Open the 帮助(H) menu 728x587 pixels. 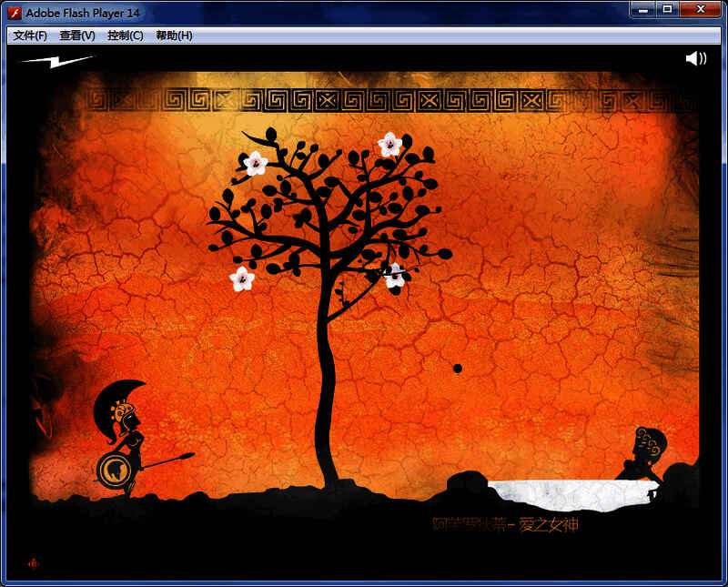[x=174, y=35]
